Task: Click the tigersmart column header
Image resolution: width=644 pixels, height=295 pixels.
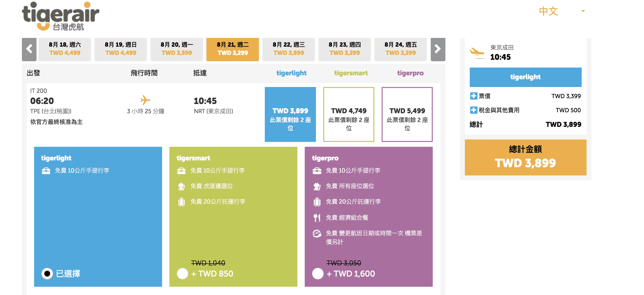Action: click(351, 73)
